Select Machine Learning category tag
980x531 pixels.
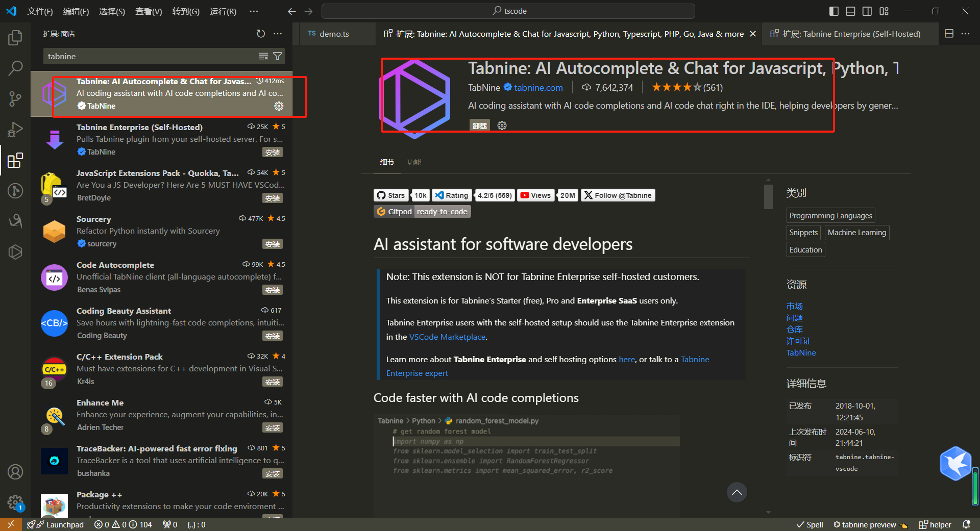(857, 233)
